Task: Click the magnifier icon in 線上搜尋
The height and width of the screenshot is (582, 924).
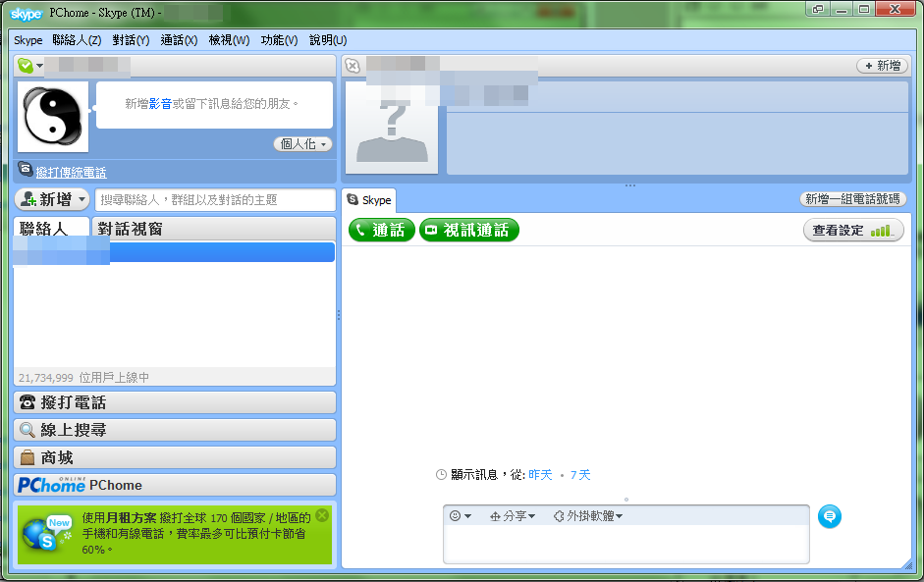Action: [27, 430]
